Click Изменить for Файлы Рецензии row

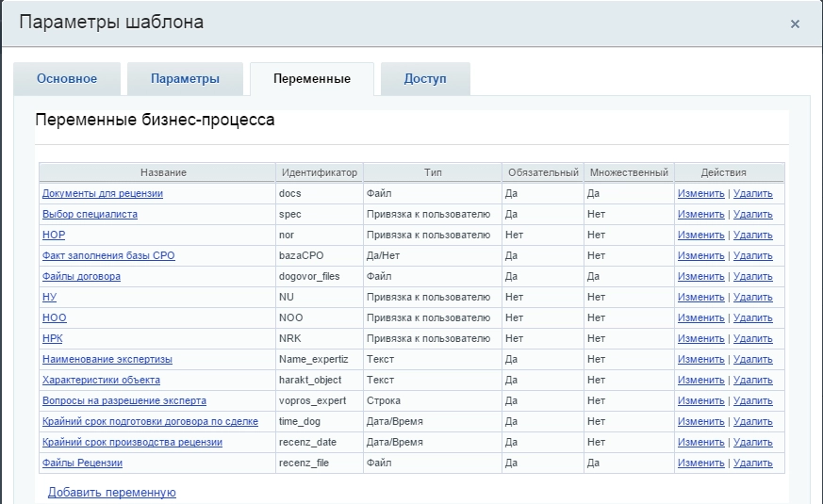700,463
